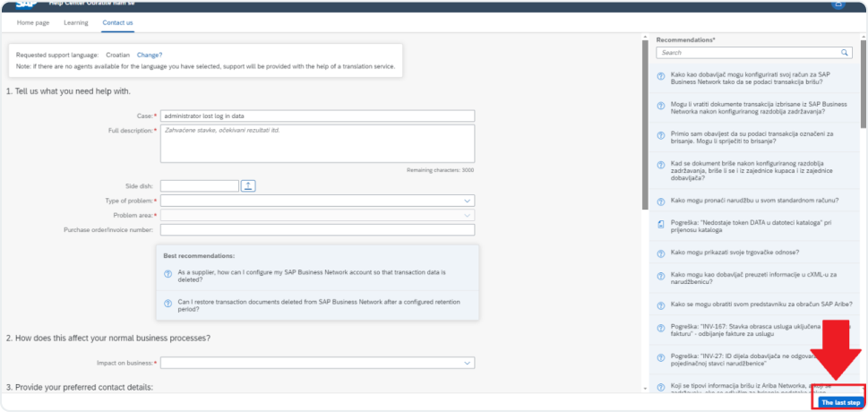Click the Full description text area
868x412 pixels.
317,144
